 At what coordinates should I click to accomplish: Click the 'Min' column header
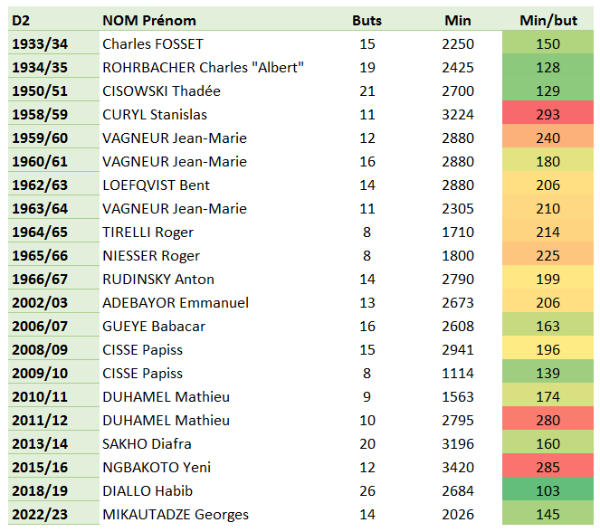pyautogui.click(x=458, y=20)
